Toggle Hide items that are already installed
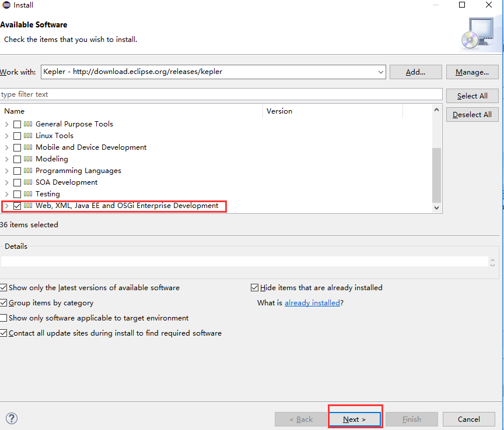Image resolution: width=504 pixels, height=430 pixels. click(254, 287)
